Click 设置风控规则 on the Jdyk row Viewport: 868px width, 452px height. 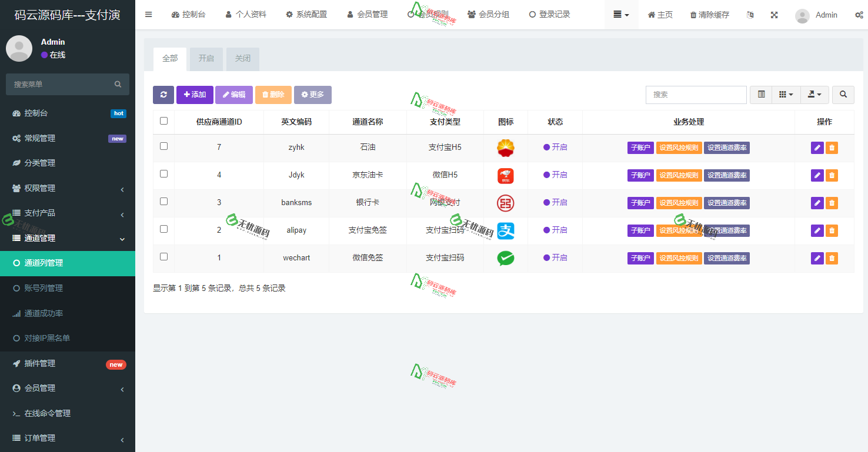click(x=679, y=175)
